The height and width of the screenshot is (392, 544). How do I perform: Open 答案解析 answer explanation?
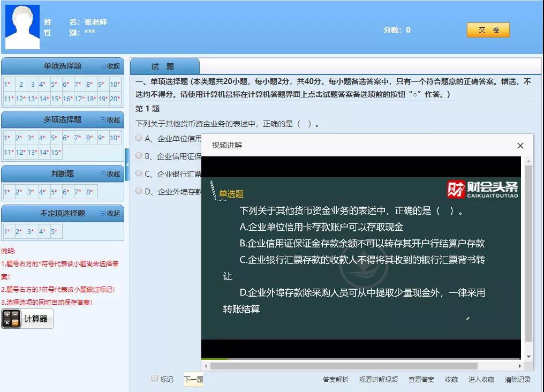click(336, 379)
